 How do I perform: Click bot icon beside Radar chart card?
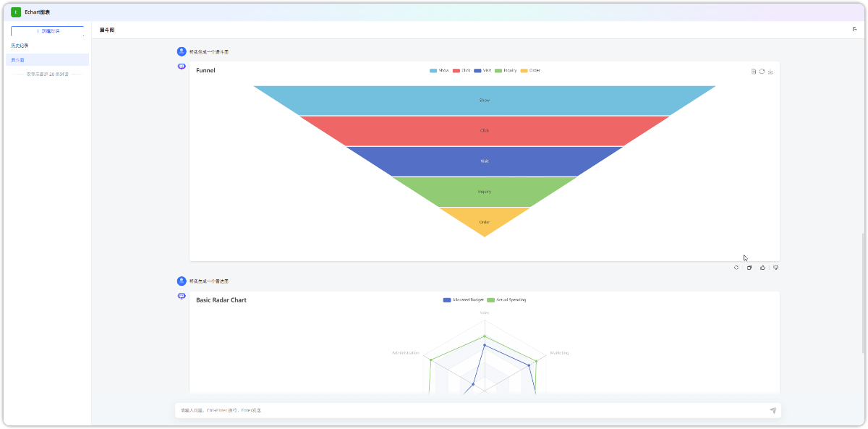click(x=182, y=295)
